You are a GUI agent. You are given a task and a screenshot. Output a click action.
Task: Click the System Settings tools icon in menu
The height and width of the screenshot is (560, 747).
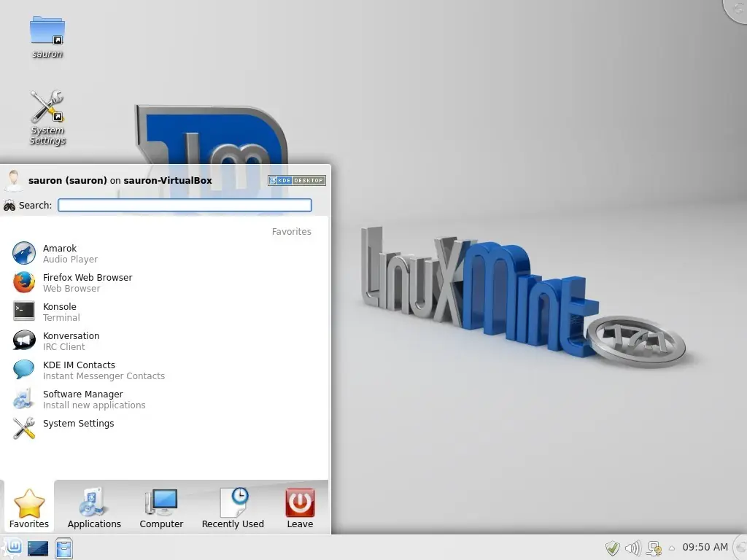[24, 428]
